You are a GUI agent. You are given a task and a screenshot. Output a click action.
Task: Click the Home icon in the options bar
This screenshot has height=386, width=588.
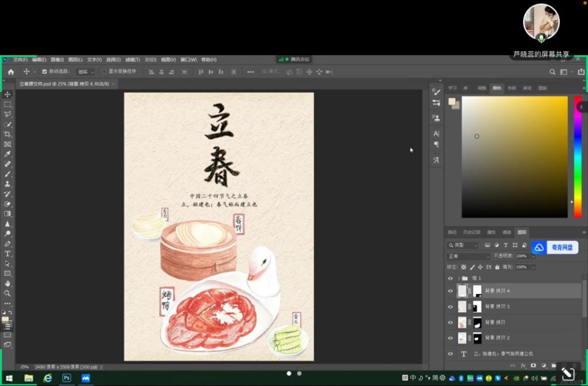(10, 72)
